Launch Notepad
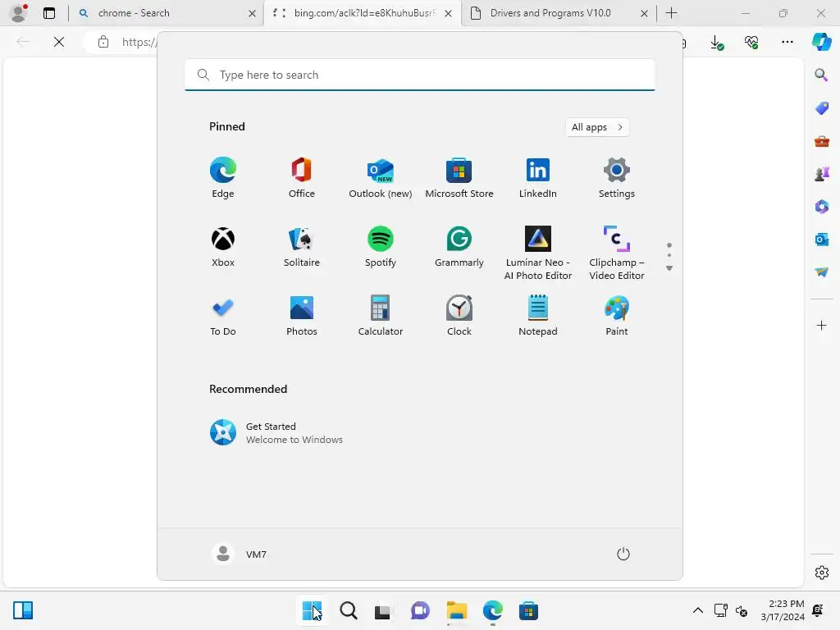The height and width of the screenshot is (630, 840). [x=538, y=316]
